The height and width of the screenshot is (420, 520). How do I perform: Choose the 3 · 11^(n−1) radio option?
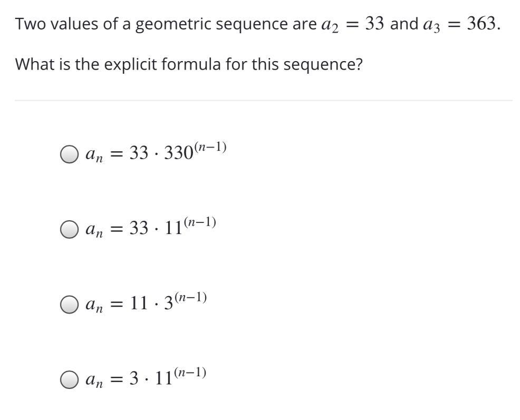point(69,380)
